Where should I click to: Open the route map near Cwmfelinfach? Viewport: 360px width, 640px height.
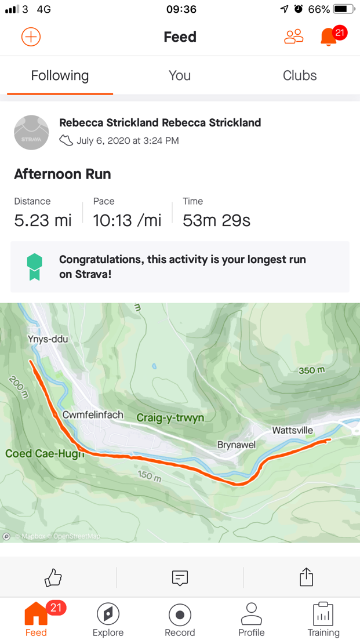click(180, 423)
